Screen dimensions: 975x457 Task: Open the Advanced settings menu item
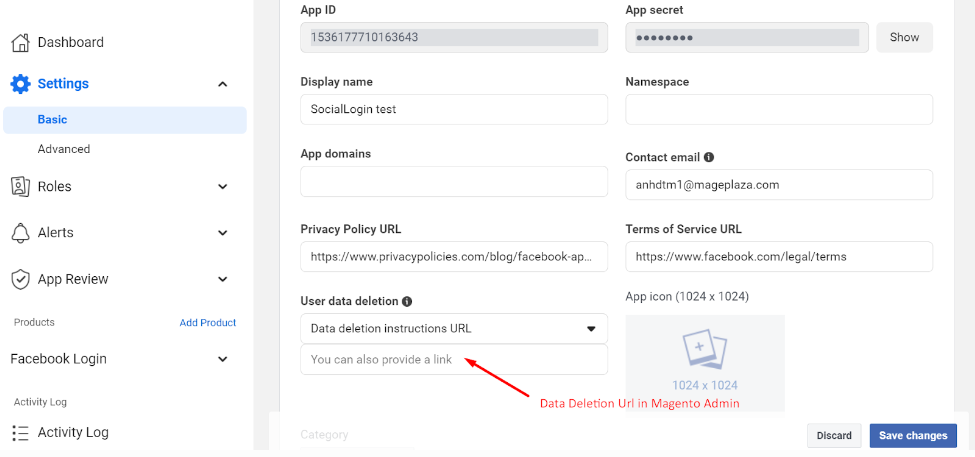coord(64,149)
